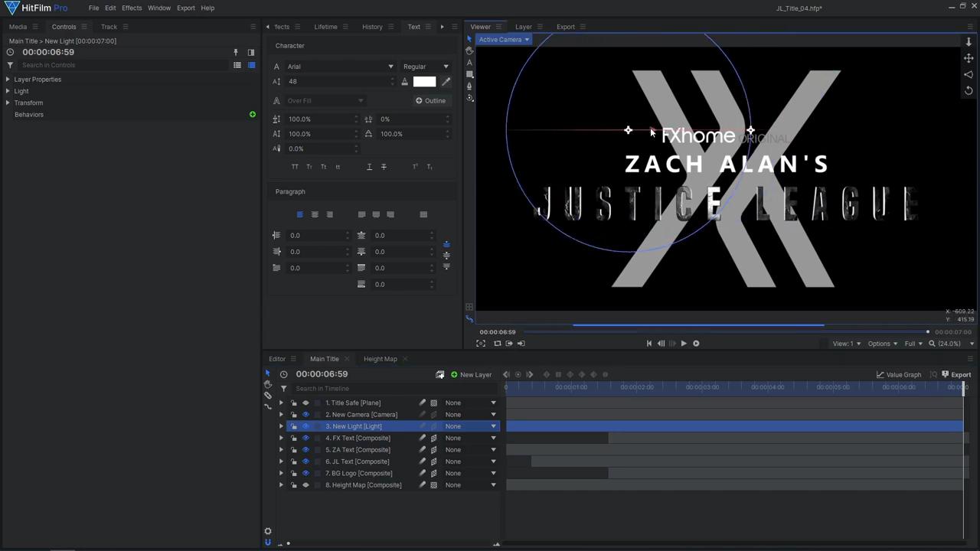Align paragraph text center
This screenshot has height=551, width=980.
point(315,215)
